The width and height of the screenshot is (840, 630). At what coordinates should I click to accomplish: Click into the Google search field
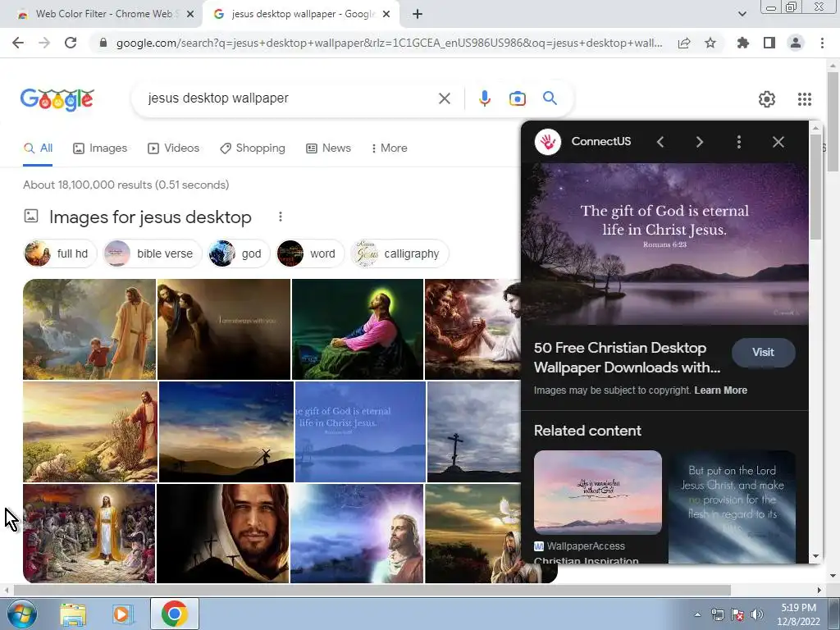pyautogui.click(x=290, y=98)
